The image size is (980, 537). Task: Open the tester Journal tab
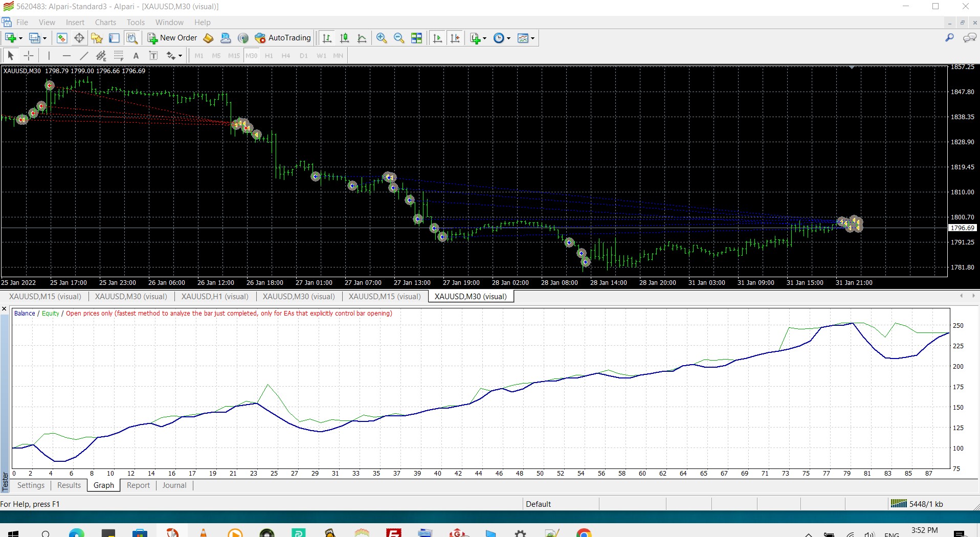coord(174,485)
